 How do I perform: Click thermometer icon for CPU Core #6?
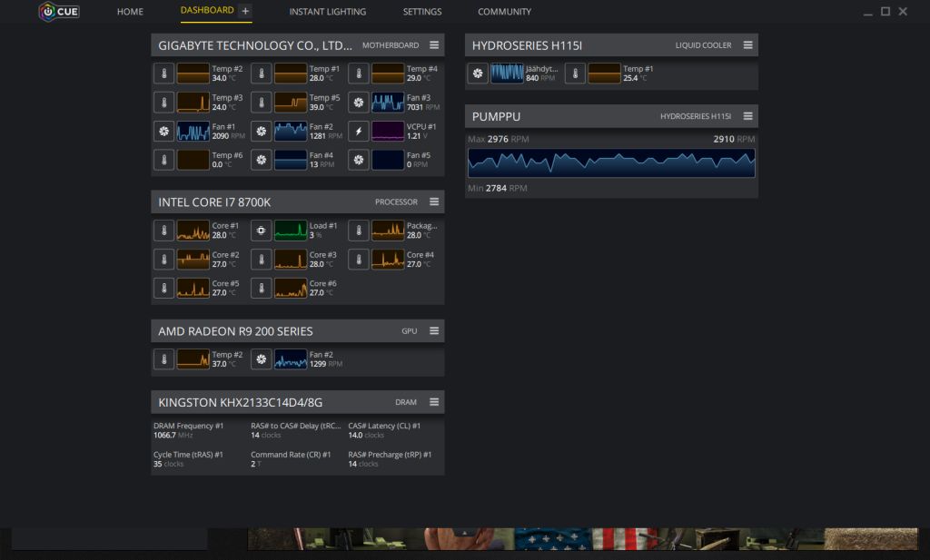[261, 288]
